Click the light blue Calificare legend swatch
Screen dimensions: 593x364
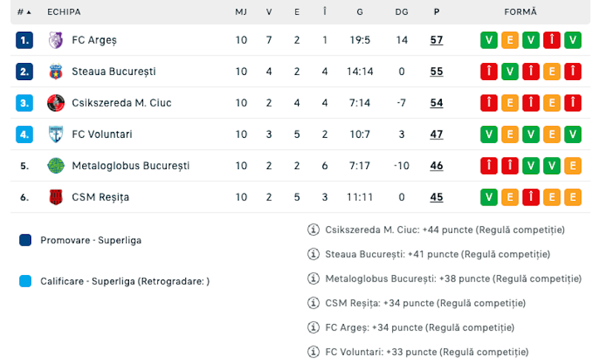pyautogui.click(x=25, y=282)
